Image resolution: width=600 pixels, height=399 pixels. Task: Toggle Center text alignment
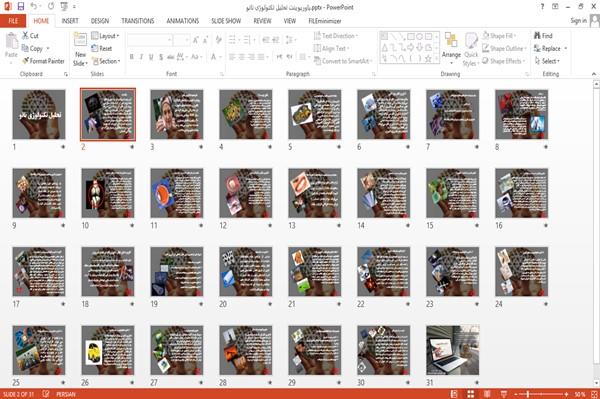pos(242,57)
